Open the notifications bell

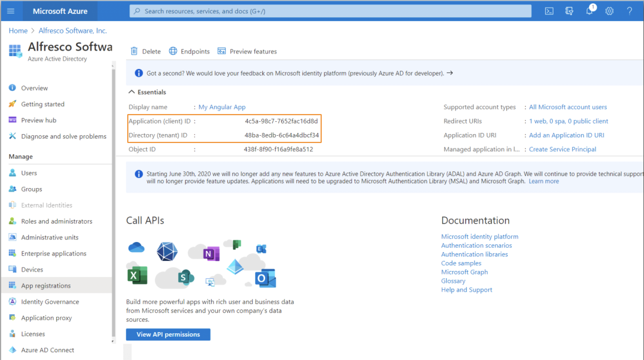(589, 11)
